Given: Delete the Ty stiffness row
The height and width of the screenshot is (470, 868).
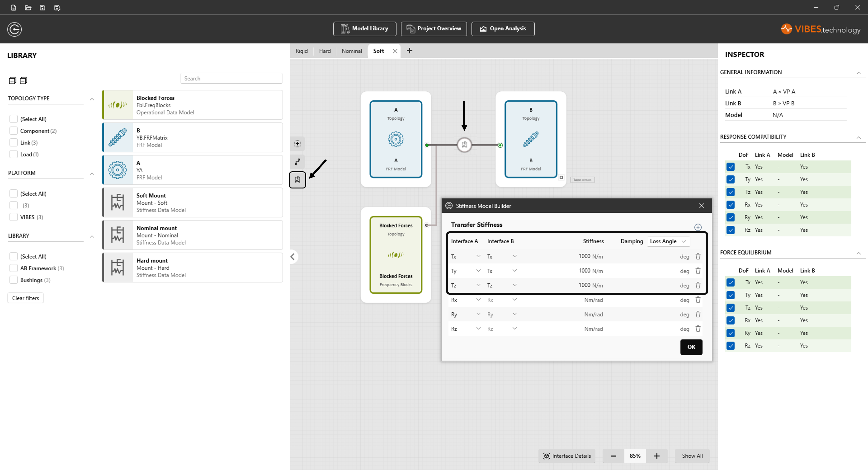Looking at the screenshot, I should click(x=698, y=271).
